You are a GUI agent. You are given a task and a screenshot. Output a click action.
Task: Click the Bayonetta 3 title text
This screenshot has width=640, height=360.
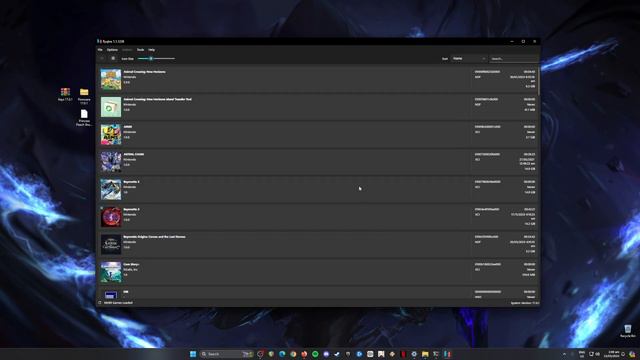click(131, 209)
